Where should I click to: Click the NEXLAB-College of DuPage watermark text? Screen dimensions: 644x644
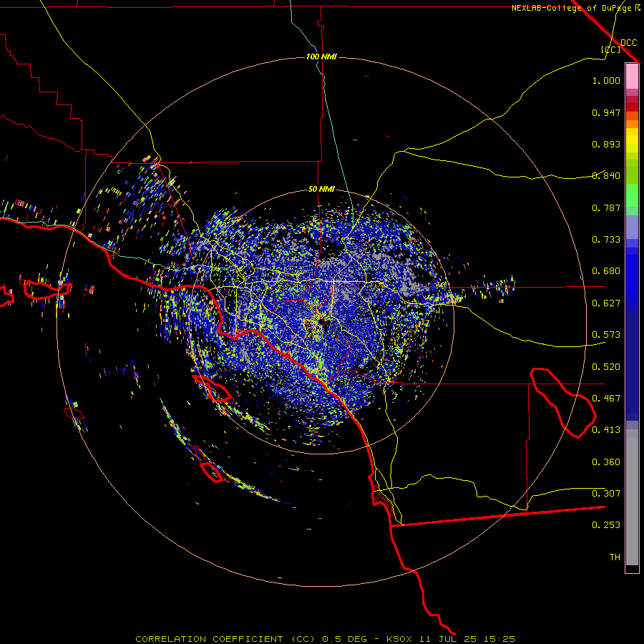pyautogui.click(x=576, y=8)
